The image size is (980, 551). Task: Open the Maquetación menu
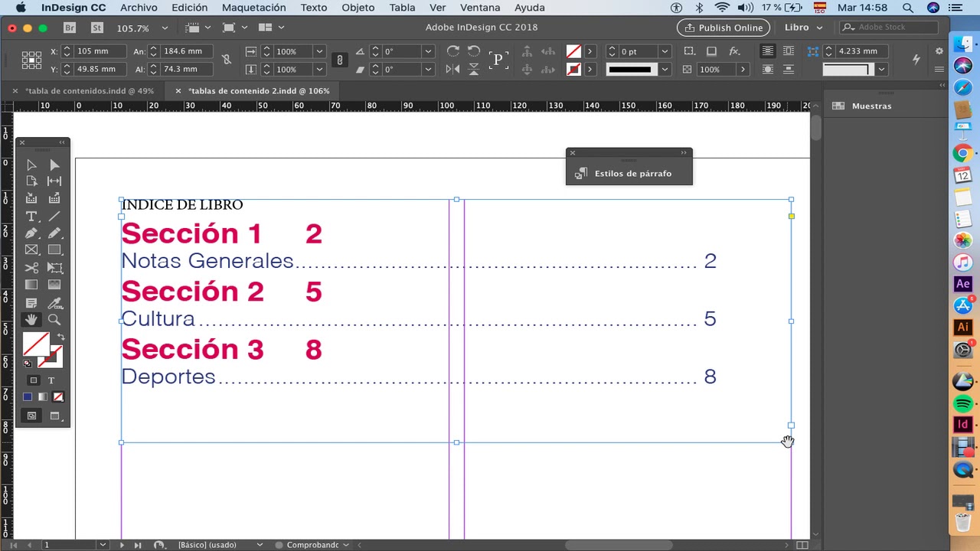pyautogui.click(x=253, y=8)
